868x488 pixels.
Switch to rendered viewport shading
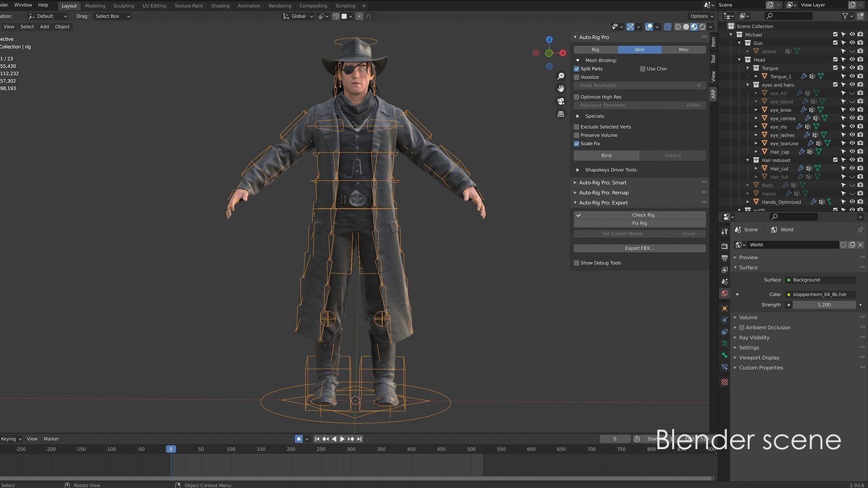[703, 27]
